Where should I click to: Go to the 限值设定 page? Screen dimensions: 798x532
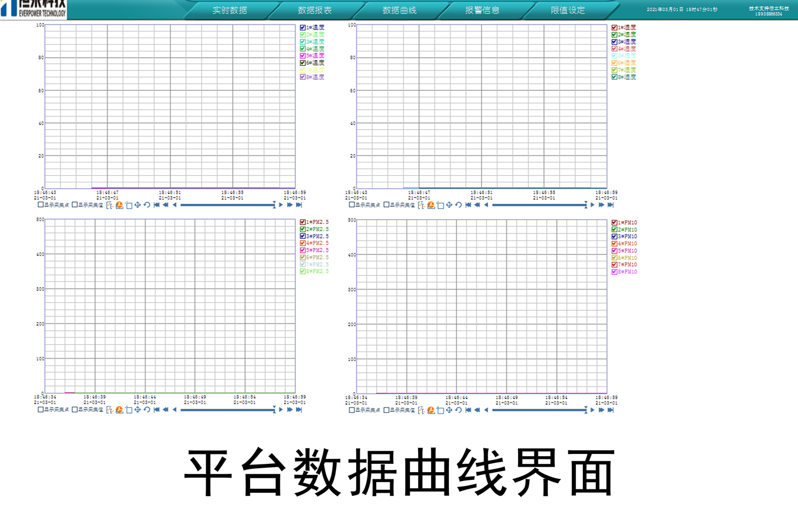point(567,10)
